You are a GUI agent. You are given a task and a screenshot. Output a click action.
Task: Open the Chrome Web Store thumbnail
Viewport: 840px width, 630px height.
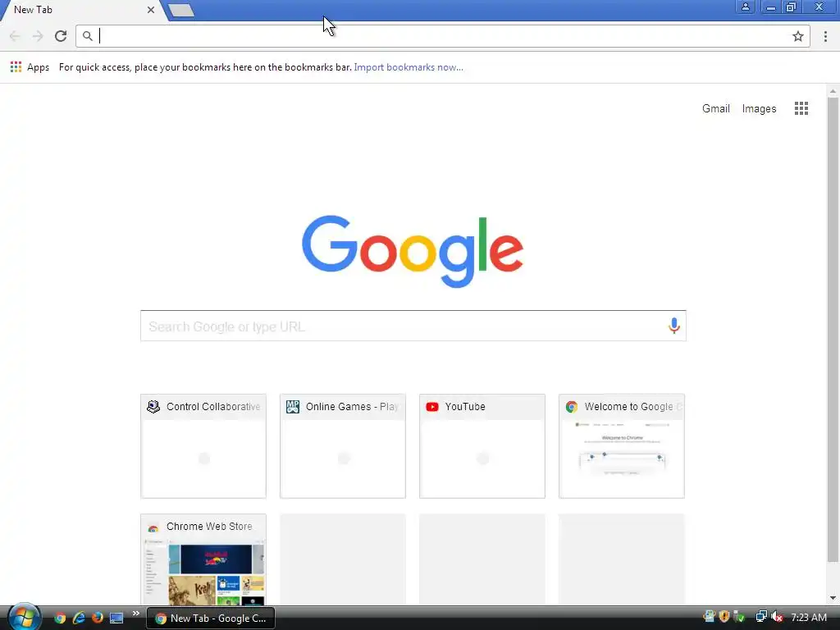tap(203, 559)
